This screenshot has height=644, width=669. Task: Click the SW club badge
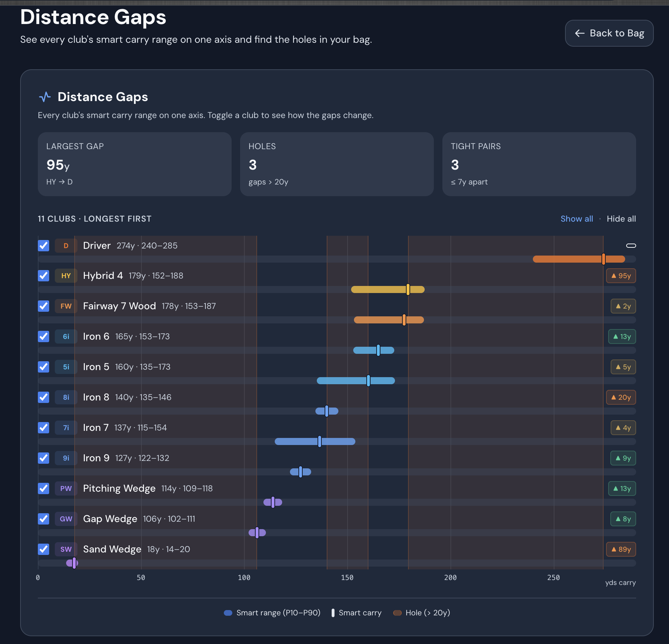[x=66, y=550]
